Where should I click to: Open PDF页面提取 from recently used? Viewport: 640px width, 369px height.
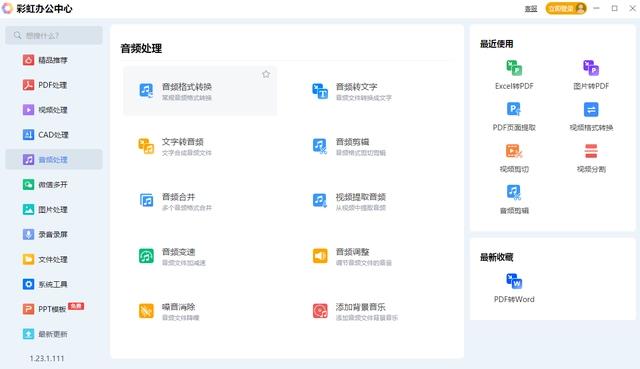[514, 116]
